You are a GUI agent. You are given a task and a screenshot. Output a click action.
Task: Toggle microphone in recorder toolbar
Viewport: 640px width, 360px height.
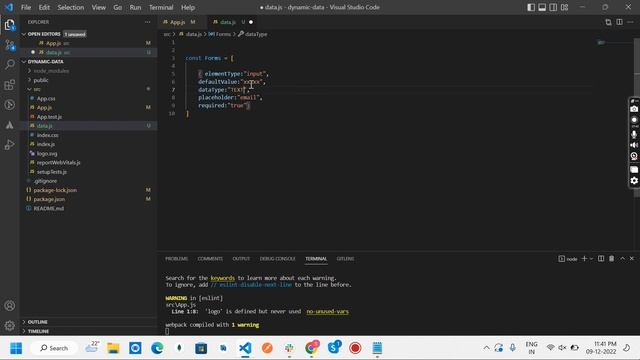[x=634, y=134]
